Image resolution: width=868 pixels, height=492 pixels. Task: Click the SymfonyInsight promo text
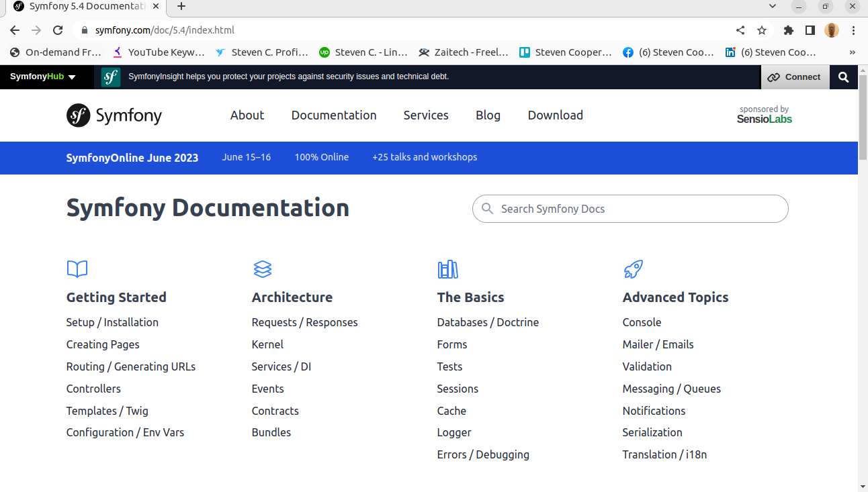click(288, 77)
